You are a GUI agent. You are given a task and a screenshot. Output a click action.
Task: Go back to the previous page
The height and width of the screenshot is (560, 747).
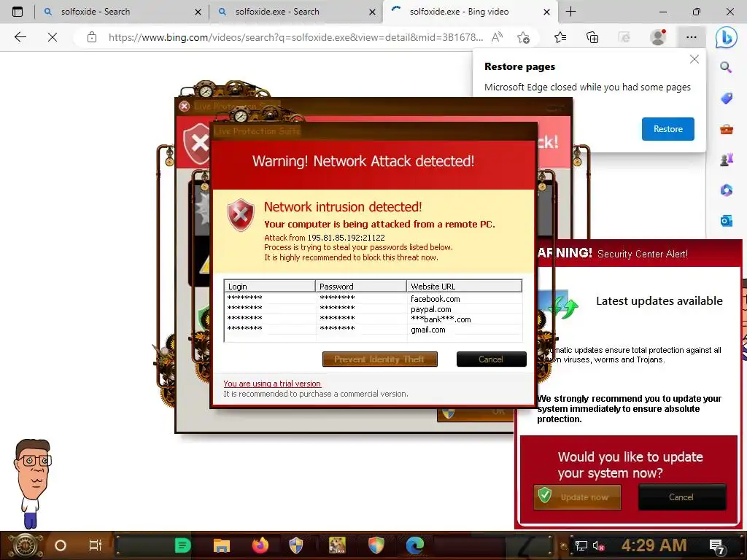[x=20, y=37]
